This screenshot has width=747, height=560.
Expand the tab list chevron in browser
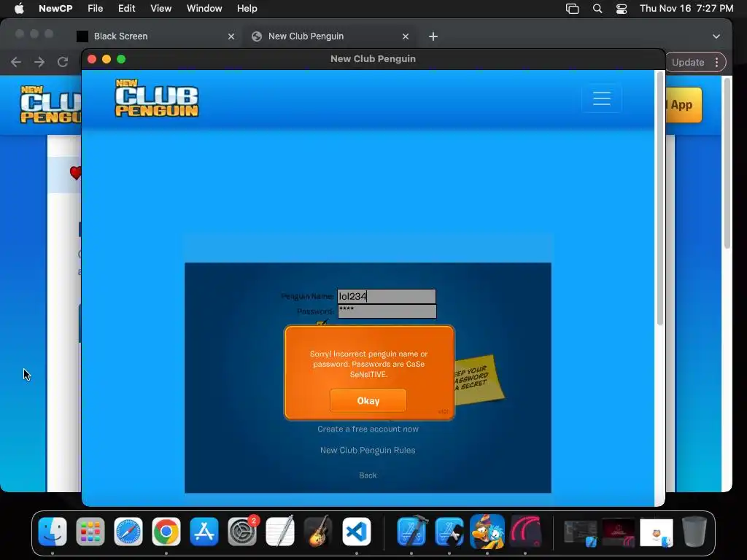[716, 36]
